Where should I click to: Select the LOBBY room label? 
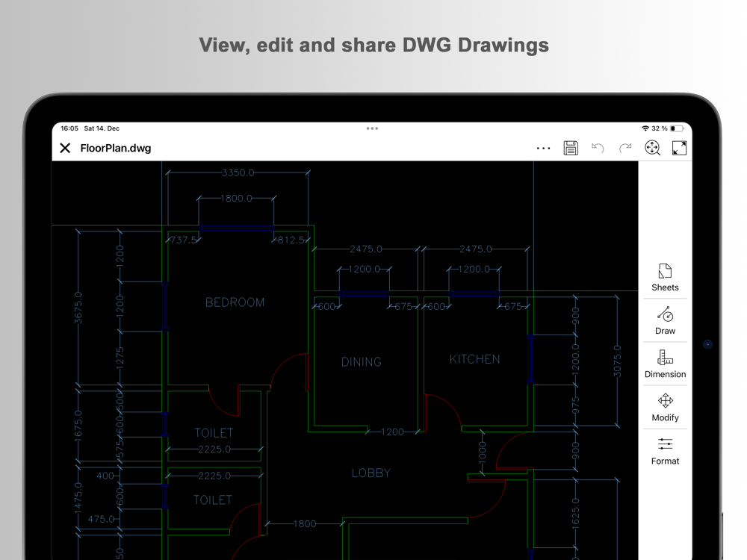coord(371,473)
